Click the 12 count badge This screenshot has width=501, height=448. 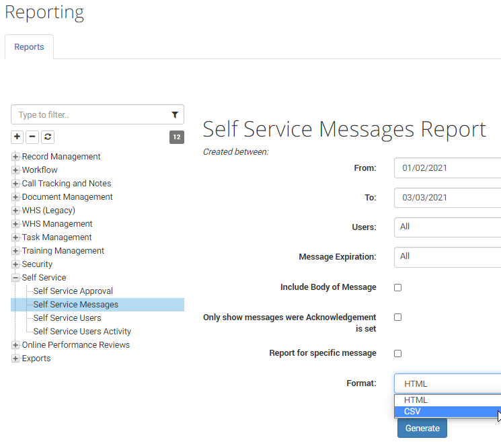click(x=177, y=137)
